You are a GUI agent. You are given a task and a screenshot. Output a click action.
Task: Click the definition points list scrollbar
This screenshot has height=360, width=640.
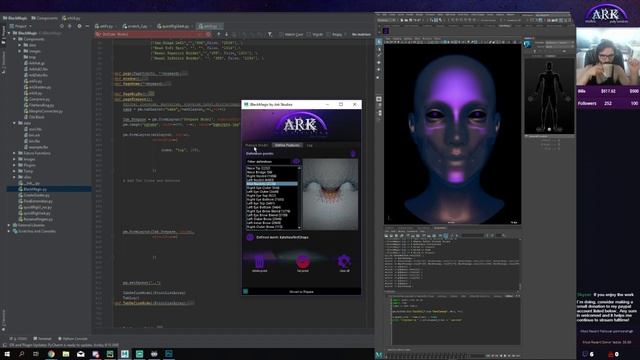pos(299,197)
